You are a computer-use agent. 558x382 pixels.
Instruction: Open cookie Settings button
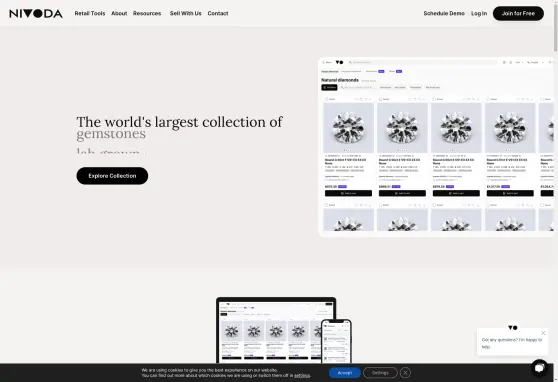pyautogui.click(x=380, y=373)
